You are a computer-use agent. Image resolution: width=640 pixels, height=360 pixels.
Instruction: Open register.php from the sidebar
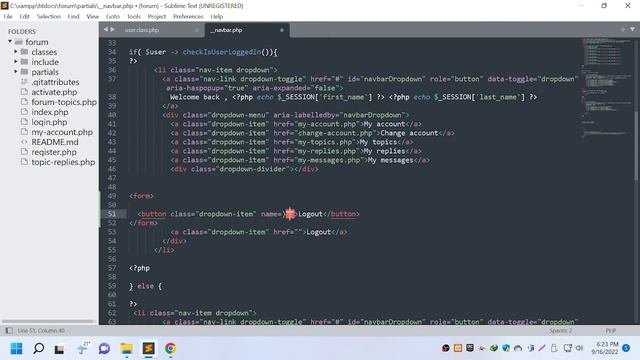[x=54, y=152]
